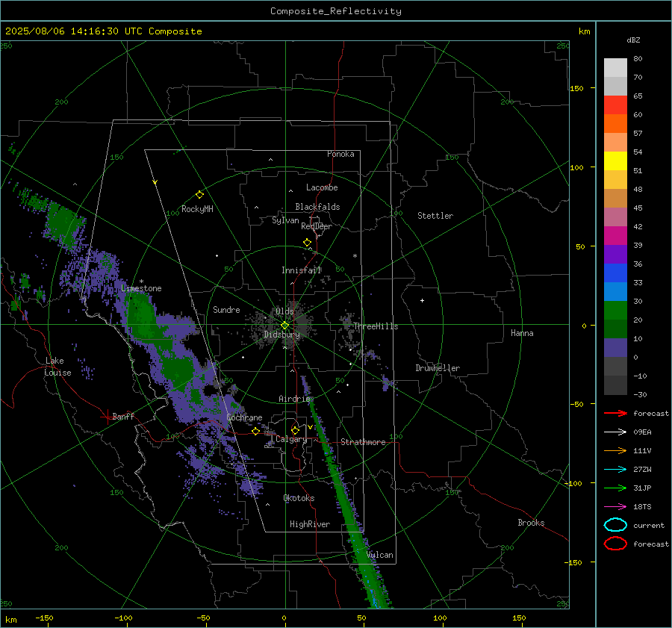Click the Hanna label
The height and width of the screenshot is (628, 672).
522,333
